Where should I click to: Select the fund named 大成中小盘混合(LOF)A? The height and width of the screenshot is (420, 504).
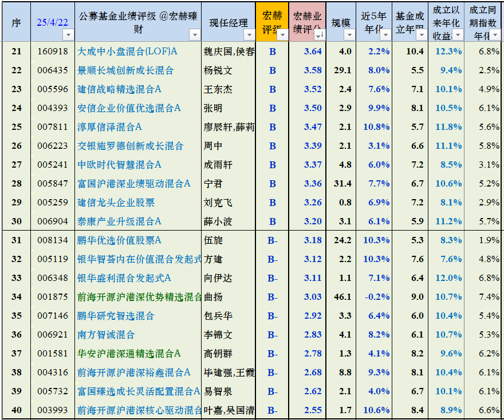tap(129, 51)
